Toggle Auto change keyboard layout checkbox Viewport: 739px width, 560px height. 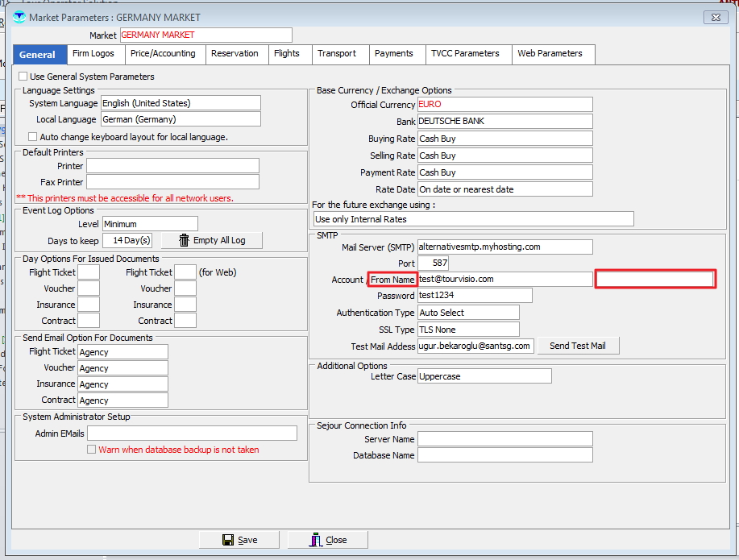pos(33,137)
